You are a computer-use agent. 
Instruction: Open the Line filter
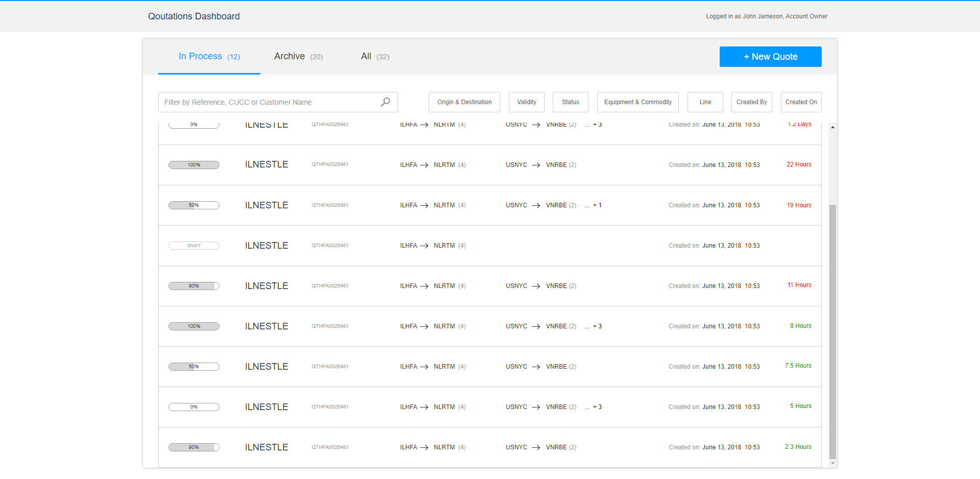(x=705, y=102)
